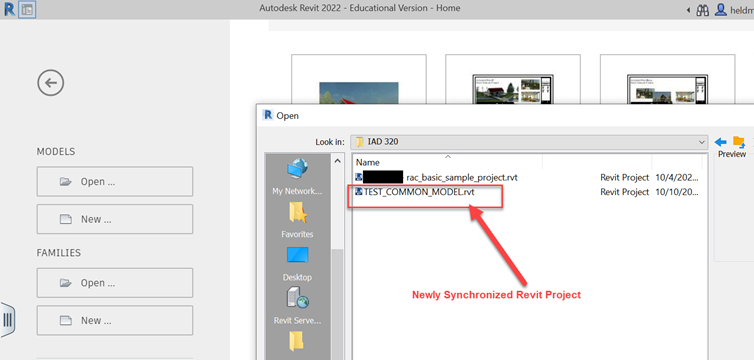The height and width of the screenshot is (360, 754).
Task: Click the up one folder icon
Action: click(x=738, y=142)
